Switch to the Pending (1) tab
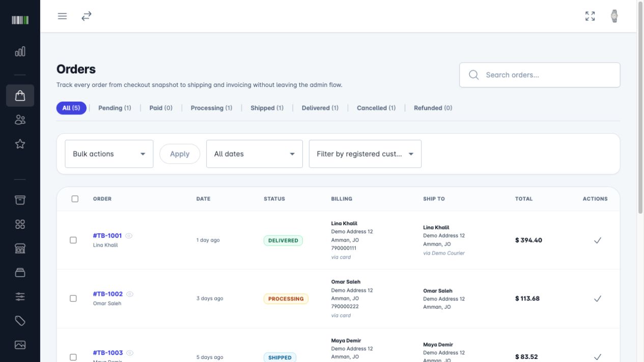The width and height of the screenshot is (644, 362). tap(115, 108)
